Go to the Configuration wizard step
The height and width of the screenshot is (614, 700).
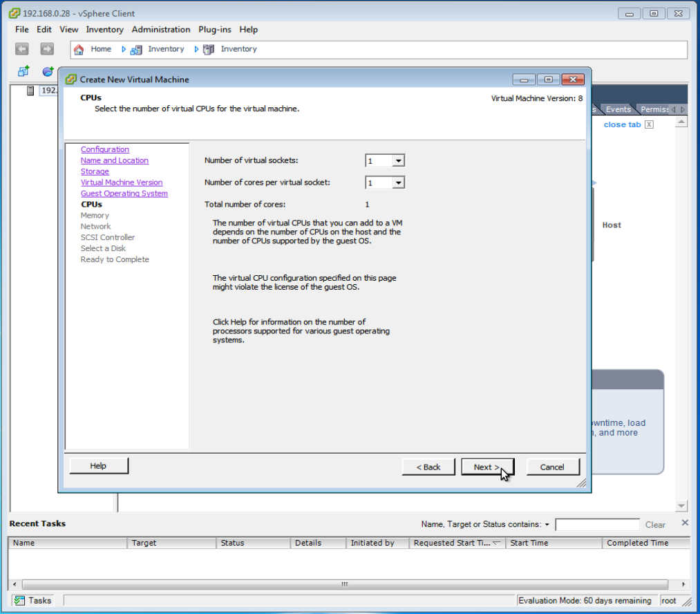[x=105, y=149]
